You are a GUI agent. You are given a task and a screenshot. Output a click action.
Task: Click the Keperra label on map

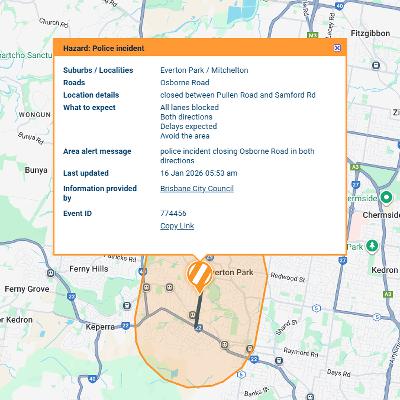pyautogui.click(x=100, y=327)
